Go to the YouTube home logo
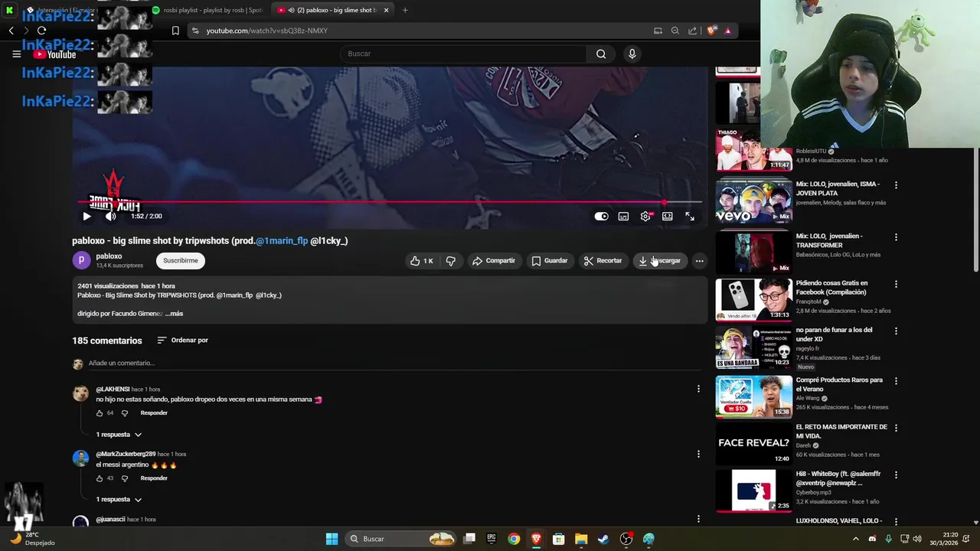Viewport: 980px width, 551px height. tap(54, 54)
